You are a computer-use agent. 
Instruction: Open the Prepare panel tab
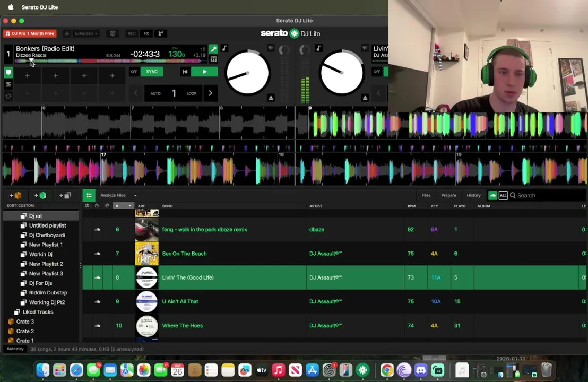(448, 195)
